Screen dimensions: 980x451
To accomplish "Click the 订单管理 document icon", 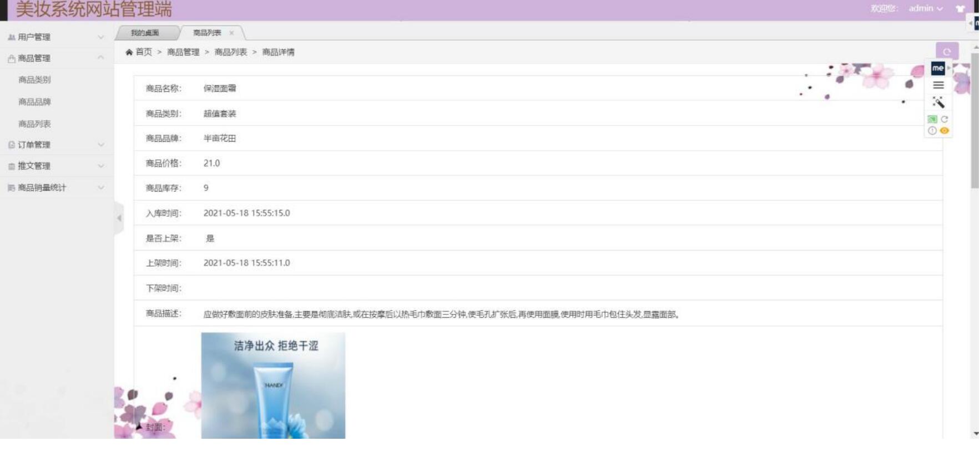I will click(12, 145).
